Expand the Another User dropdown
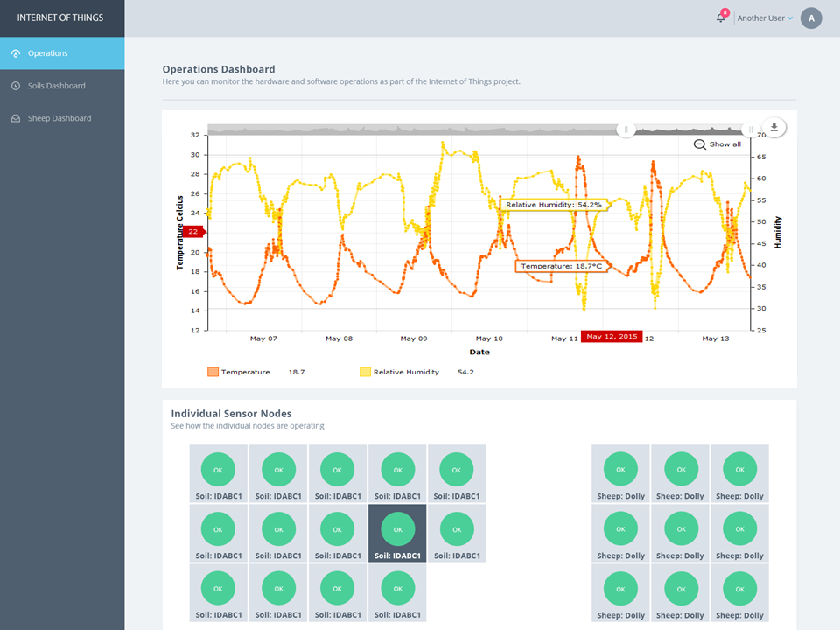Image resolution: width=840 pixels, height=630 pixels. 765,18
